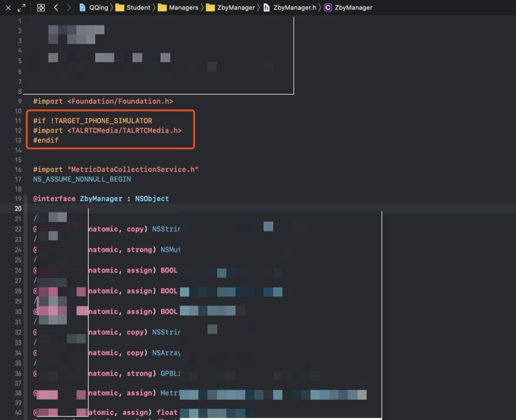
Task: Click ZbyManager in the interface declaration
Action: pos(101,199)
